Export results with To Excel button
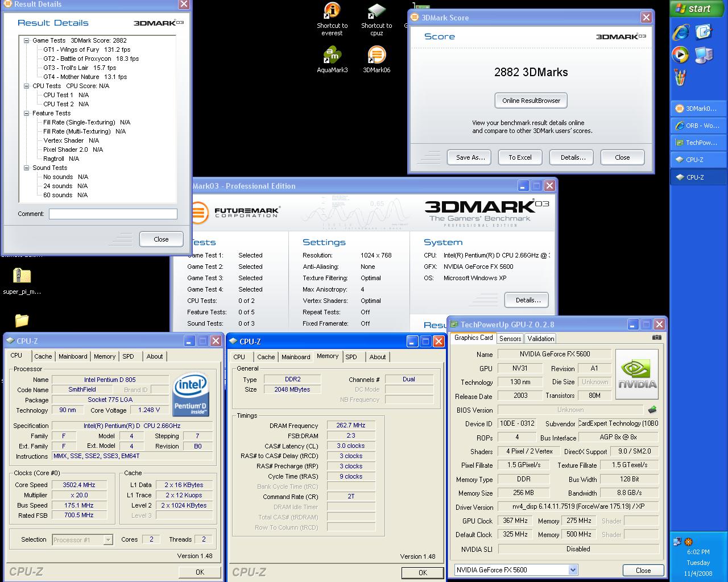Image resolution: width=728 pixels, height=582 pixels. 520,157
